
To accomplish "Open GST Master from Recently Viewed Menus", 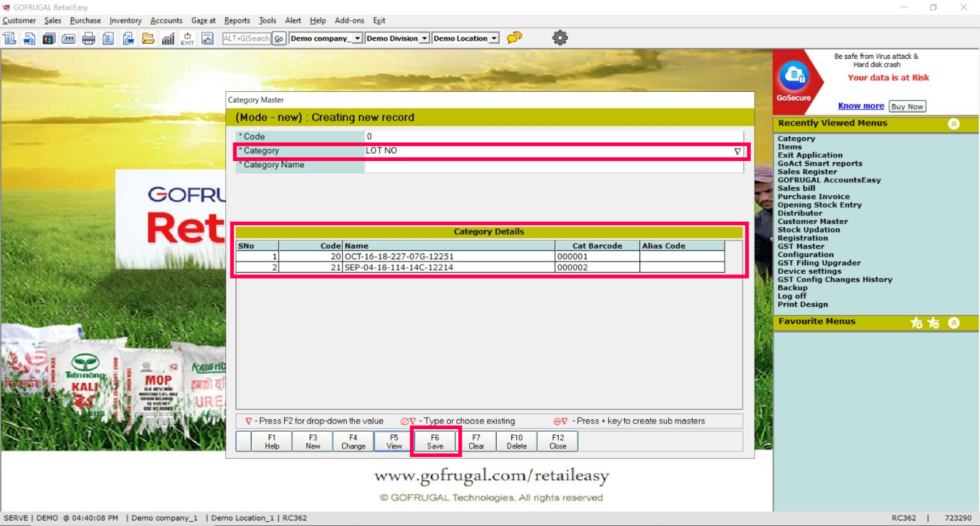I will point(801,246).
